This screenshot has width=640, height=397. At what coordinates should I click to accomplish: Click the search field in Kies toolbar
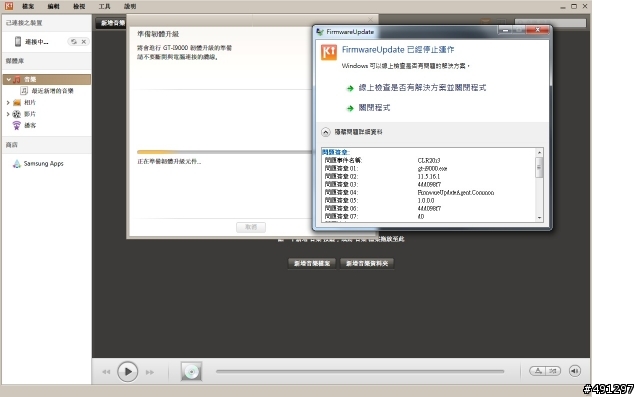pos(550,23)
